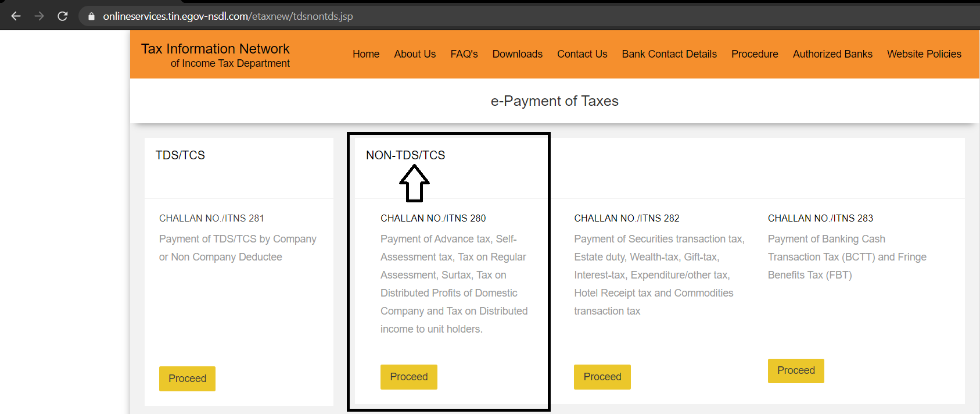Image resolution: width=980 pixels, height=414 pixels.
Task: Select the URL in the address bar
Action: tap(228, 16)
